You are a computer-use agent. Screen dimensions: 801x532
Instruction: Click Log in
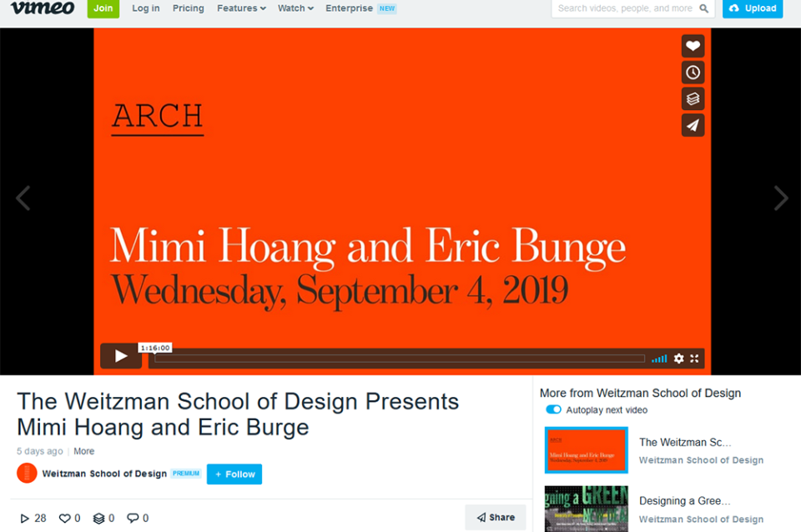tap(145, 8)
